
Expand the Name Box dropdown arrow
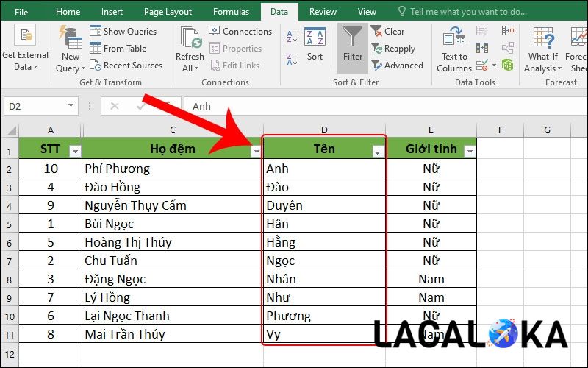(71, 105)
